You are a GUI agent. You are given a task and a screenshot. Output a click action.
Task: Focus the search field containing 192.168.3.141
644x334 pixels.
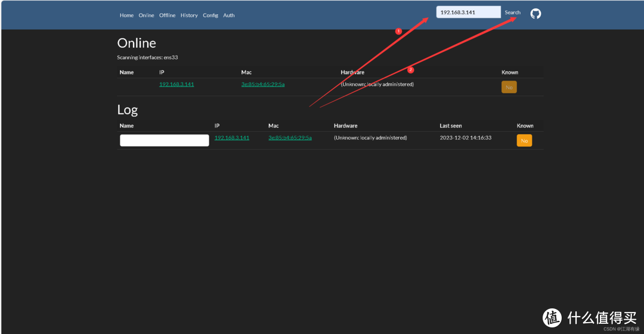coord(468,13)
